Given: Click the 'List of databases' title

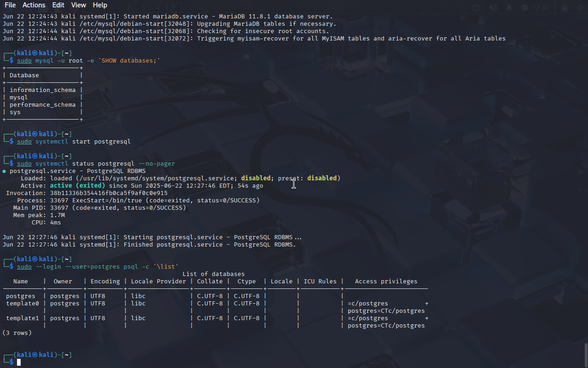Looking at the screenshot, I should tap(214, 274).
